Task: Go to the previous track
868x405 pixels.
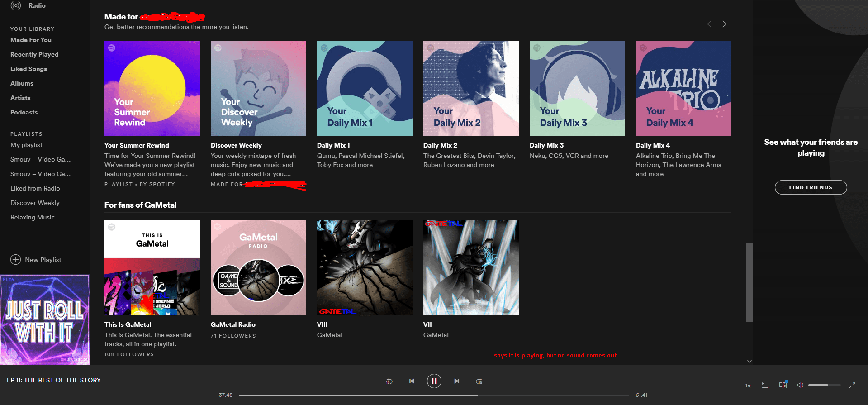Action: click(412, 381)
